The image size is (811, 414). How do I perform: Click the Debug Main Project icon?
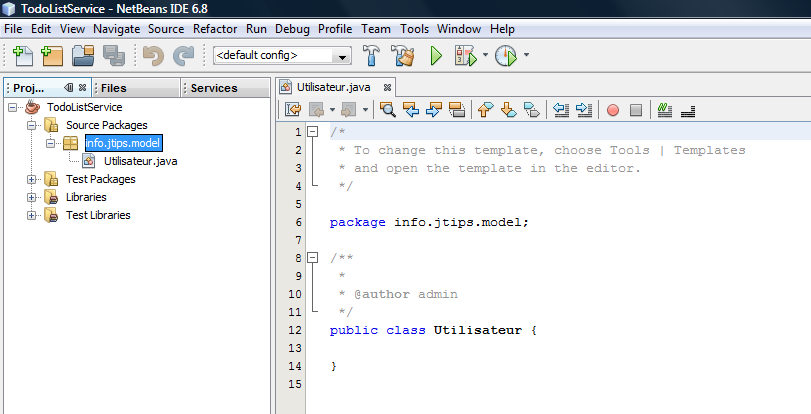465,55
